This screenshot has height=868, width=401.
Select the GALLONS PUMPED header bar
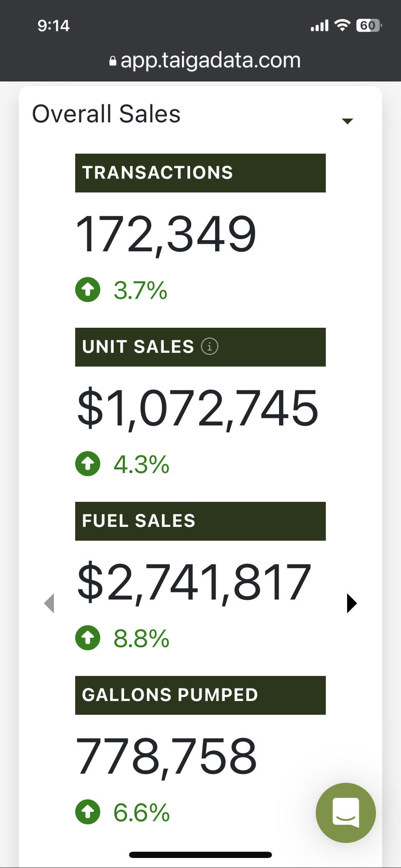(x=200, y=695)
